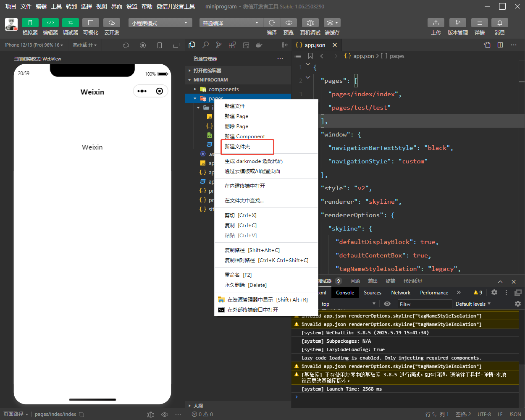Screen dimensions: 525x420
Task: Switch to the Network devtools tab
Action: [401, 292]
